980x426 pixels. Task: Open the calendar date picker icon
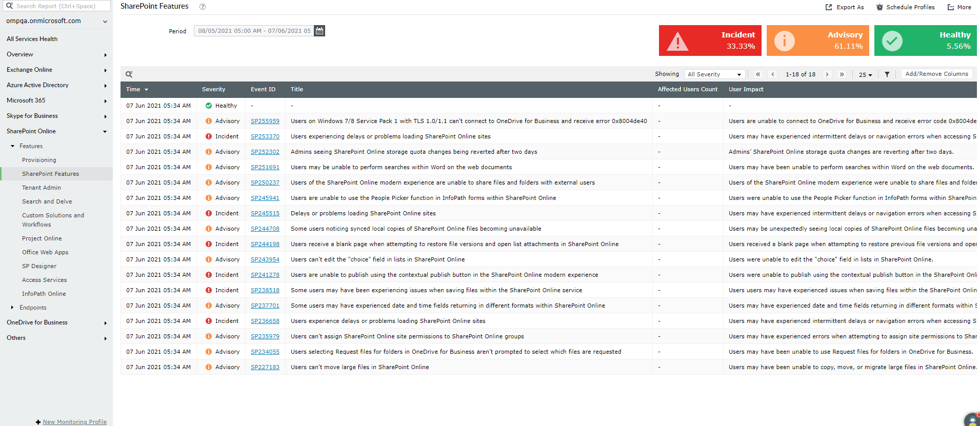click(x=319, y=31)
